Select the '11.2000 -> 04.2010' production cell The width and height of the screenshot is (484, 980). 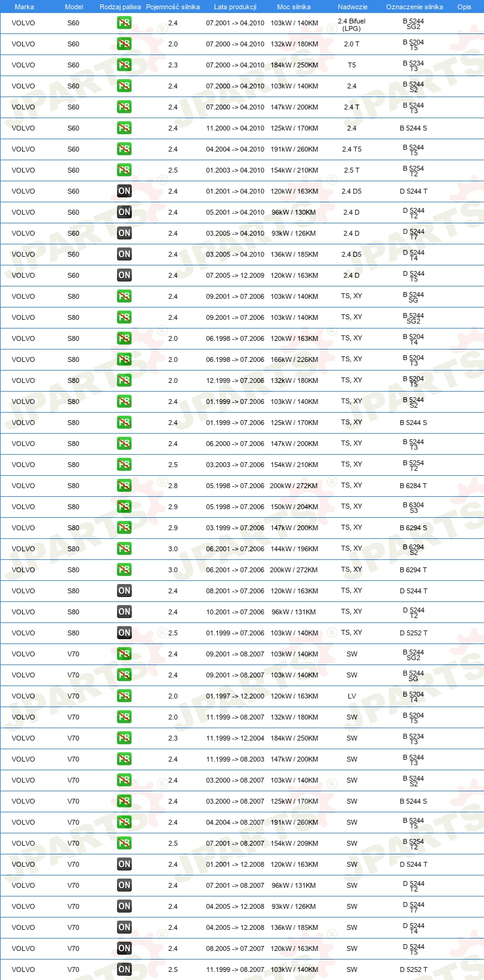[235, 128]
